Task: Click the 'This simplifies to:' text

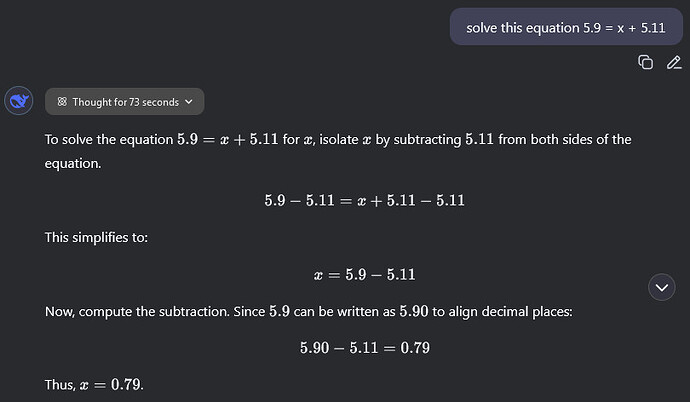Action: click(x=98, y=237)
